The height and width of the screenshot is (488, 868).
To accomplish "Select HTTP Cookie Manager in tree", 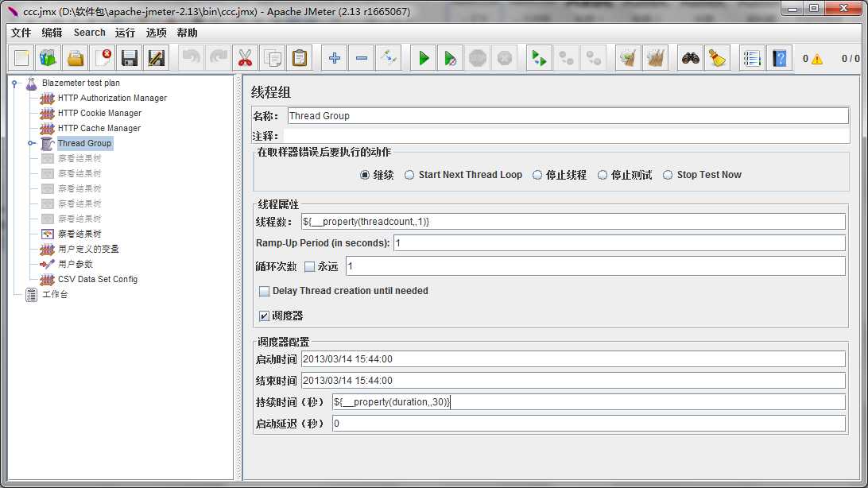I will [99, 113].
